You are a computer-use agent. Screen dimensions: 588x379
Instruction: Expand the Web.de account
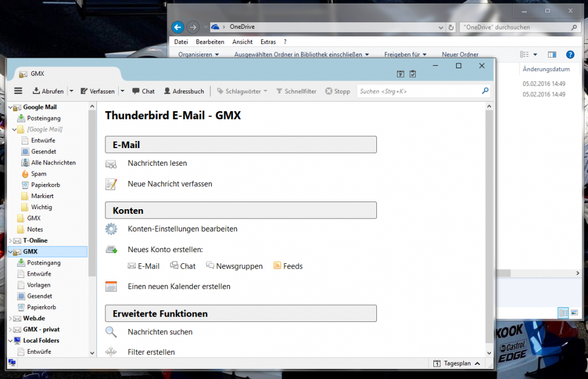click(x=11, y=318)
